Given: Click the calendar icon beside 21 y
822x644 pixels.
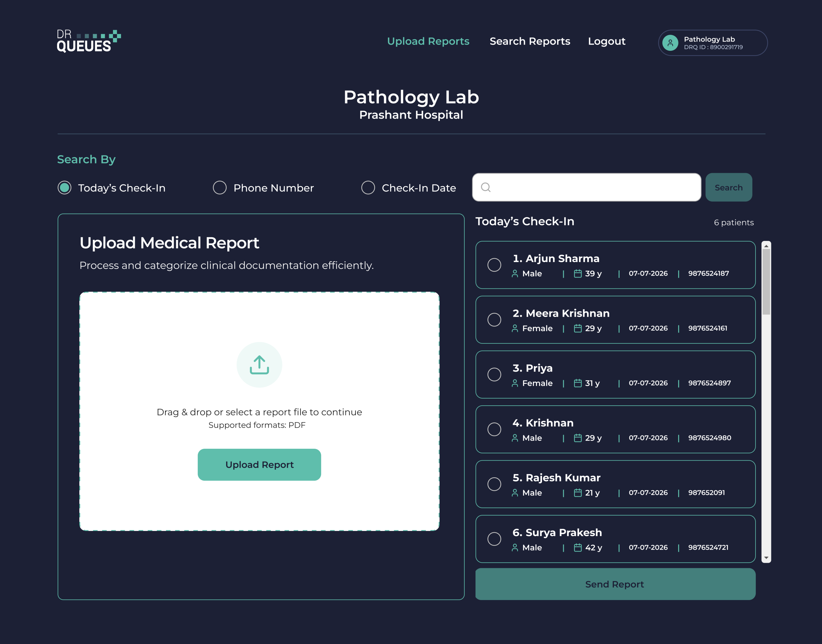Looking at the screenshot, I should click(578, 492).
